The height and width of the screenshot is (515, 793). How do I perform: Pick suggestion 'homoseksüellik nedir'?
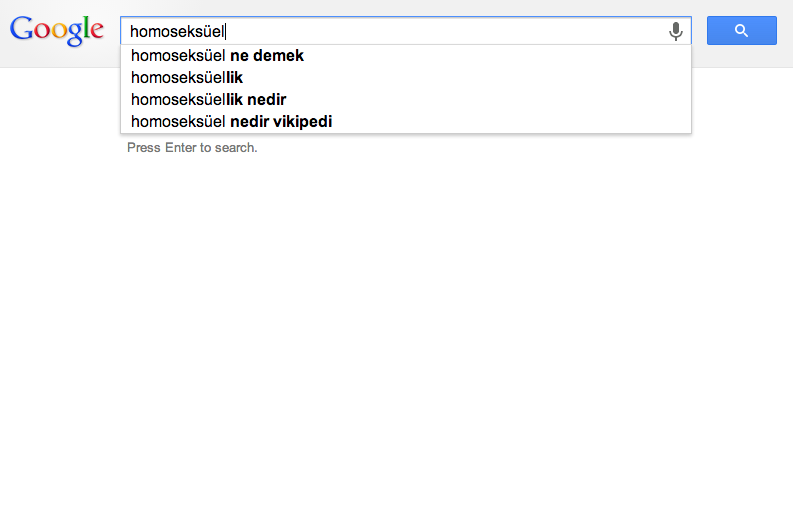pyautogui.click(x=406, y=100)
